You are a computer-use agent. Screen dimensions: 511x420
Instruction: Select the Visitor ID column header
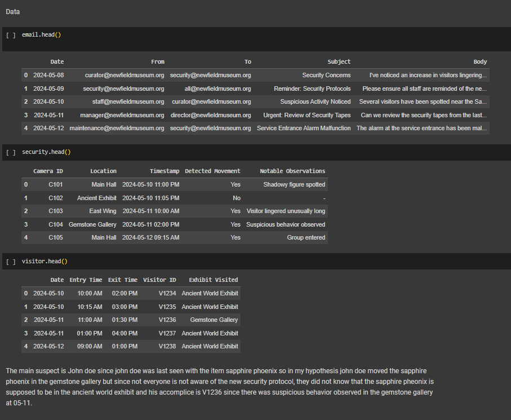pyautogui.click(x=159, y=280)
